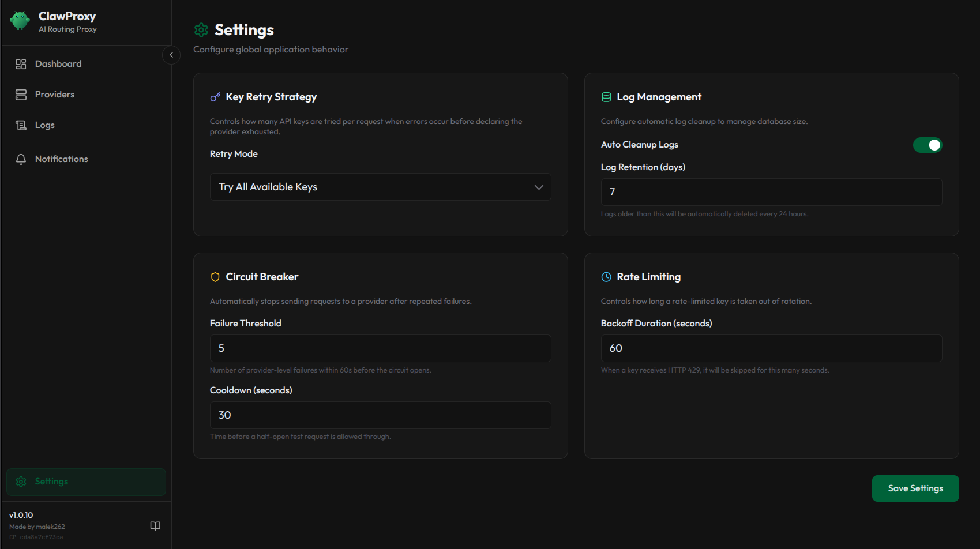The width and height of the screenshot is (980, 549).
Task: Go to the Providers page
Action: [87, 95]
